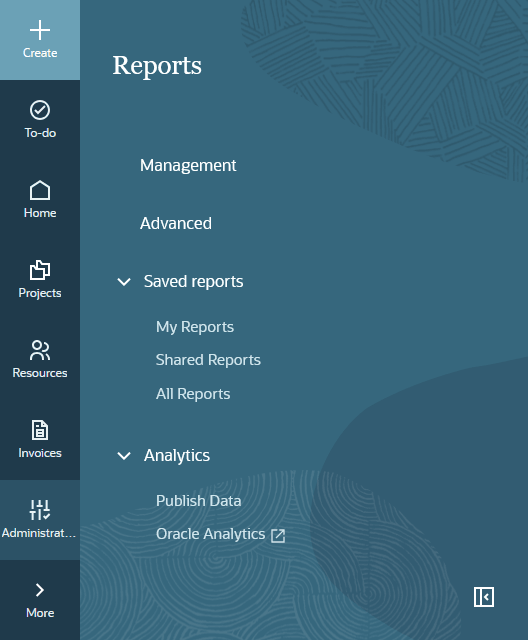The height and width of the screenshot is (640, 528).
Task: Open the Advanced reports menu
Action: coord(176,224)
